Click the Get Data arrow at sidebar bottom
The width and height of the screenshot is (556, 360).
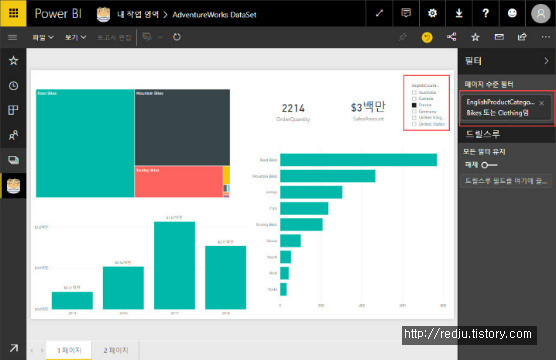(13, 348)
